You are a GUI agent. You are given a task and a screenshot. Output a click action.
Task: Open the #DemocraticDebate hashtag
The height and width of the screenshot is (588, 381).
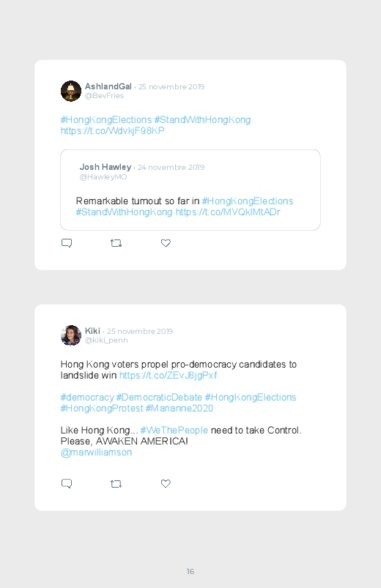(159, 397)
